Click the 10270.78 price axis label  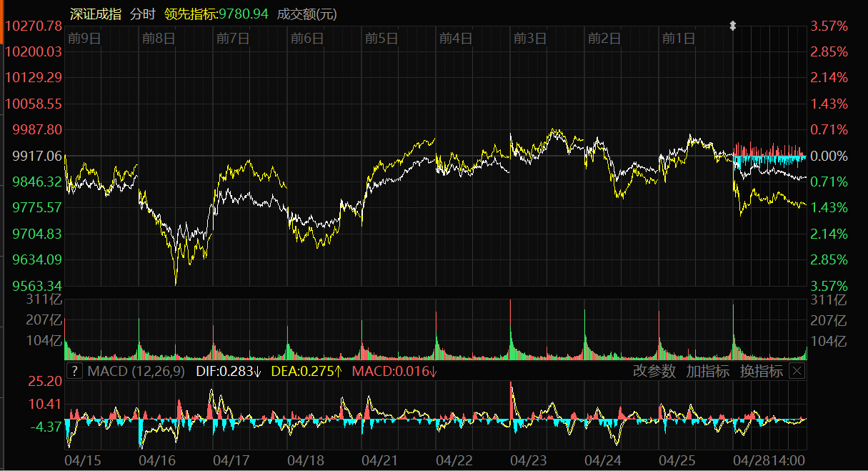[x=33, y=26]
